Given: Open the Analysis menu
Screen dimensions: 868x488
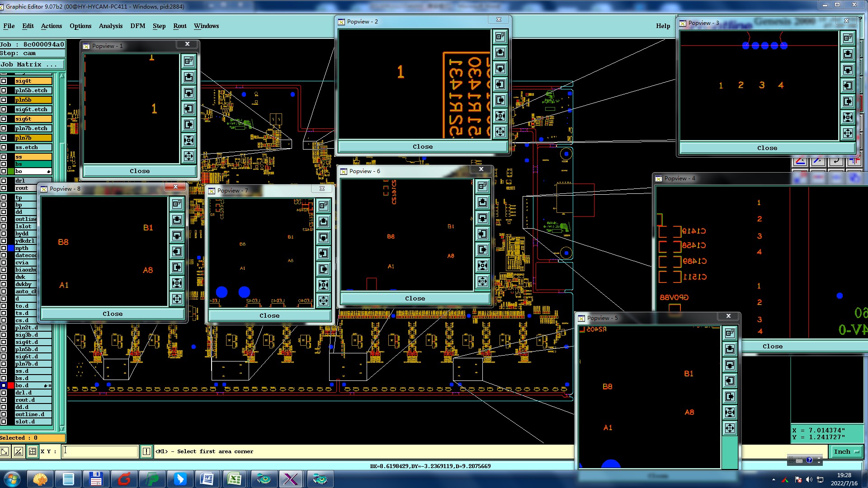Looking at the screenshot, I should [110, 26].
